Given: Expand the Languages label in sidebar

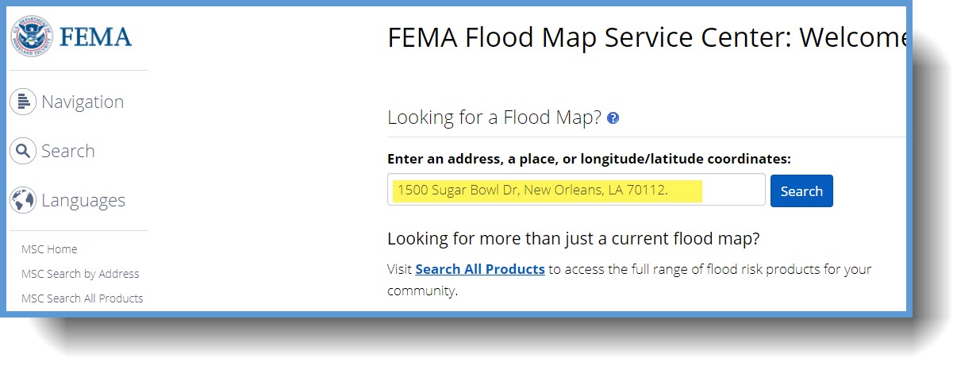Looking at the screenshot, I should [x=83, y=200].
